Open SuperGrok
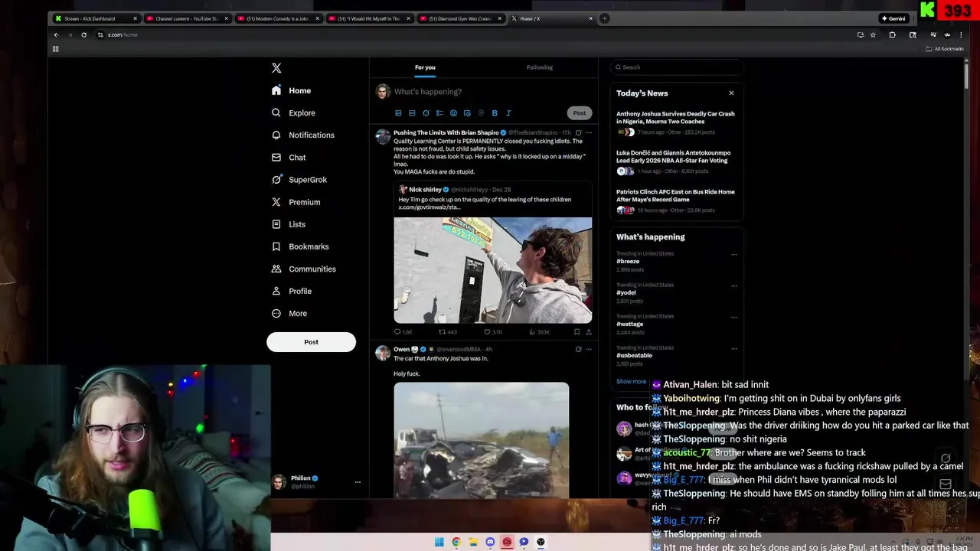This screenshot has width=980, height=551. click(299, 180)
